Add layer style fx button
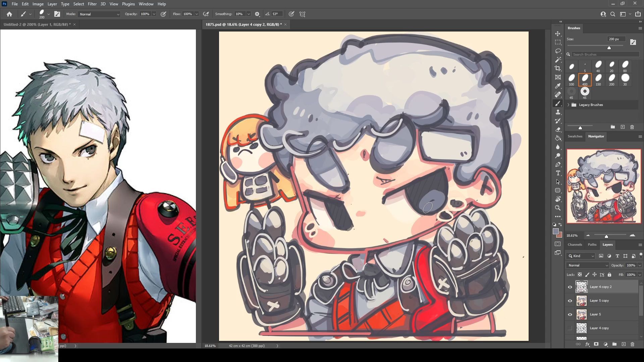 point(587,344)
